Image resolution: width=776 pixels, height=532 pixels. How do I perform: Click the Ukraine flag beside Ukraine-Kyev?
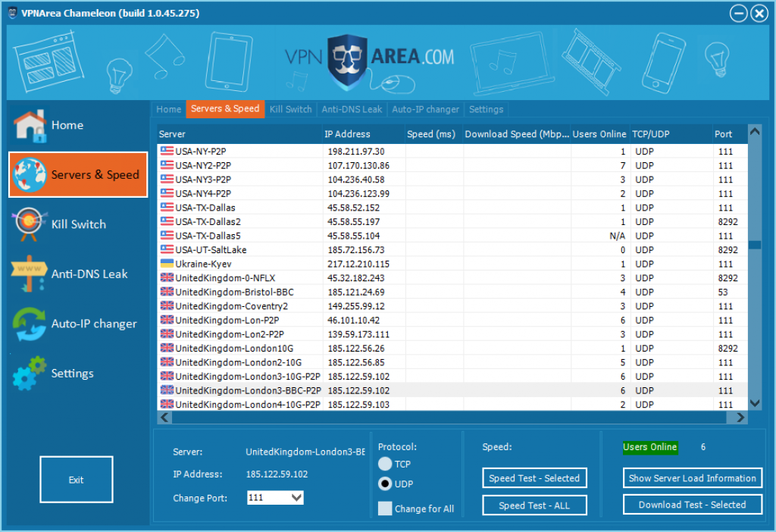tap(167, 264)
